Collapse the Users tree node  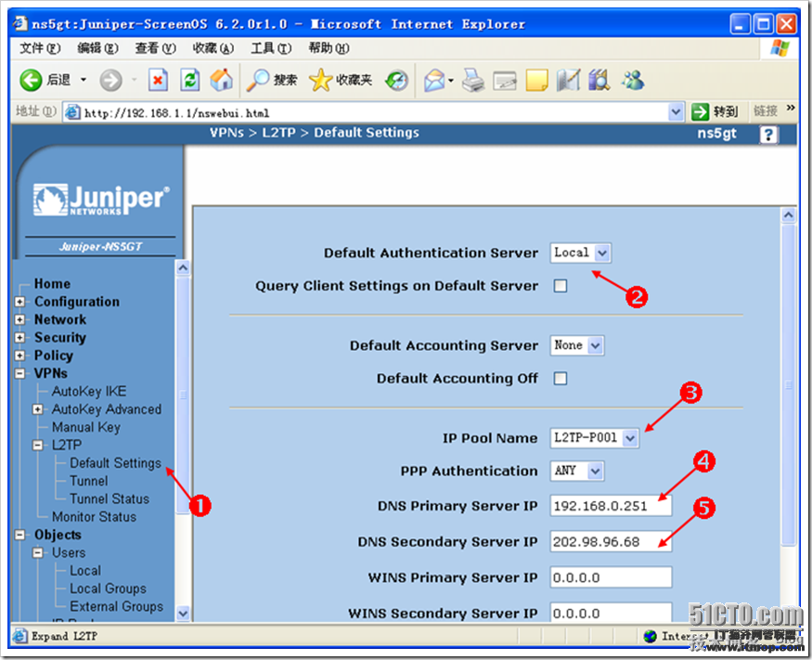pos(38,552)
